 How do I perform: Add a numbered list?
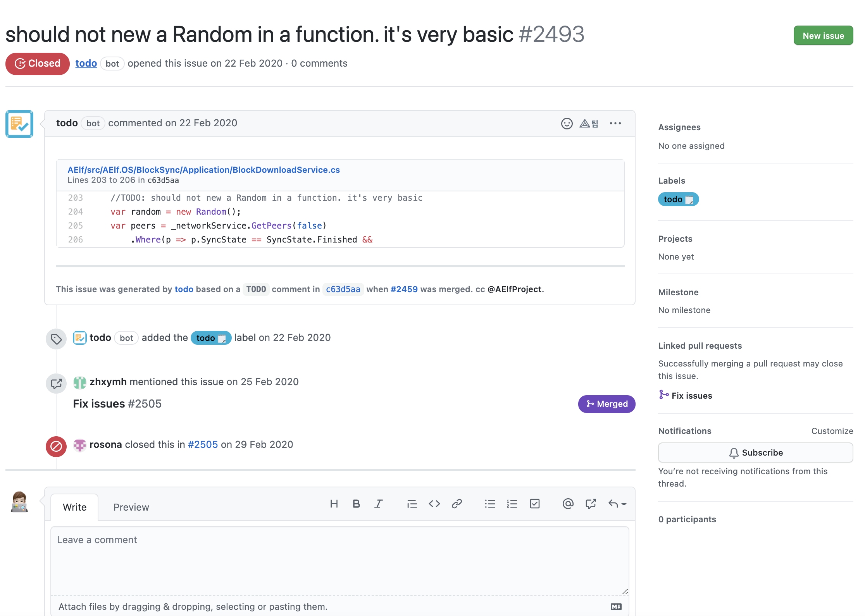[512, 504]
